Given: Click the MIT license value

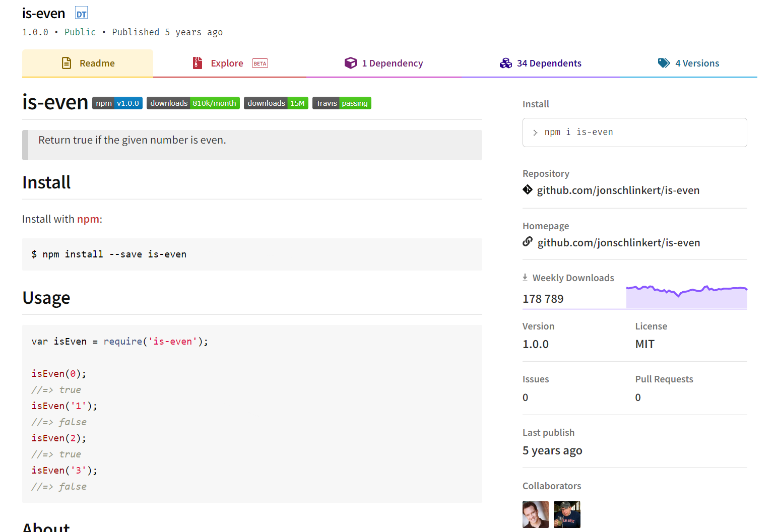Looking at the screenshot, I should [645, 345].
